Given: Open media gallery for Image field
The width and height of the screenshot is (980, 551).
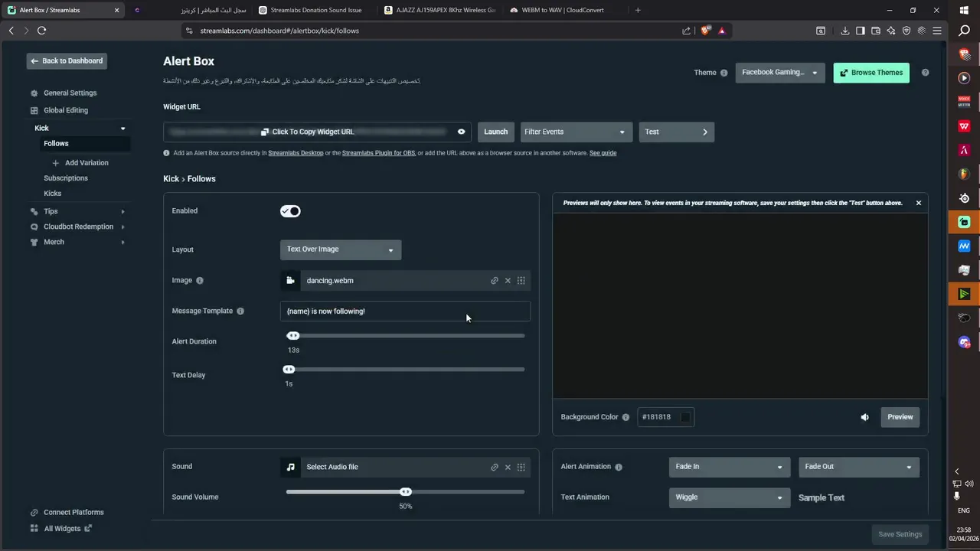Looking at the screenshot, I should (x=521, y=281).
